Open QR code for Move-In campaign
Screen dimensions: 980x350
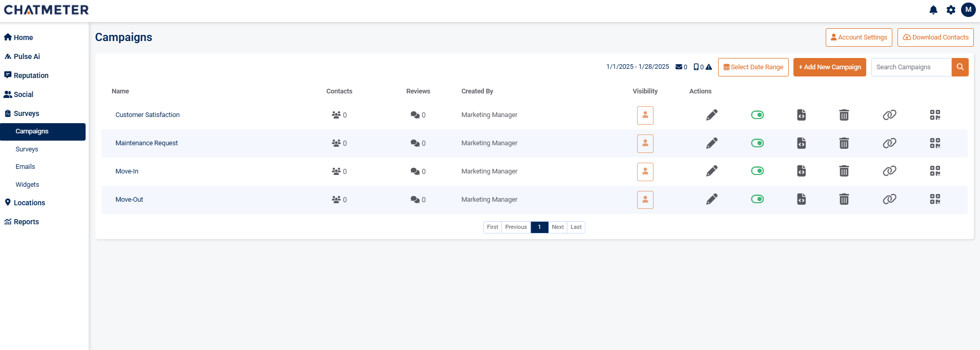(935, 171)
